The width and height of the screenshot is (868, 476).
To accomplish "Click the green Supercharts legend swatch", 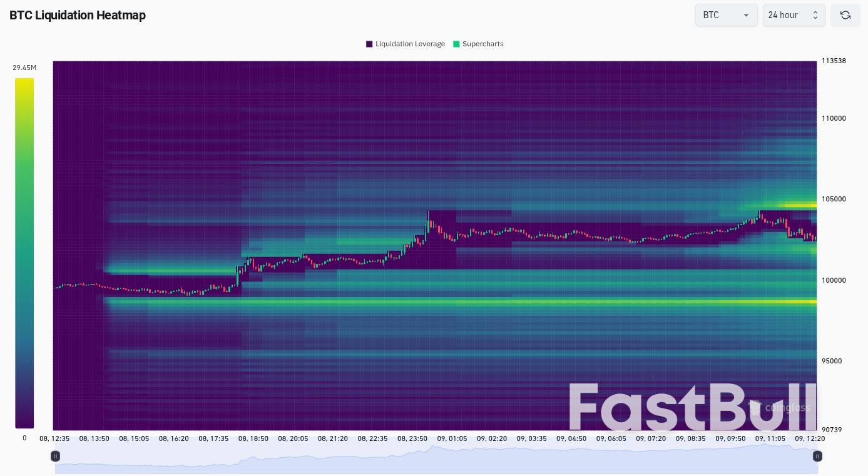I will (x=456, y=44).
